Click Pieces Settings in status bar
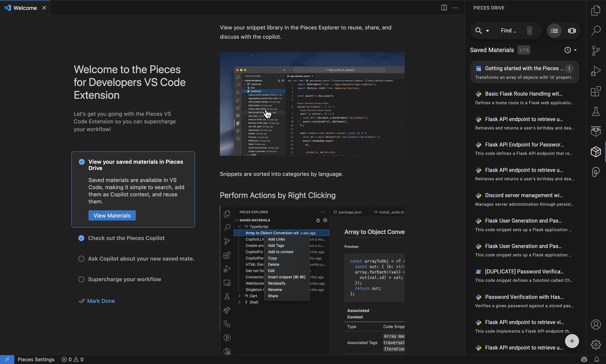606x364 pixels. coord(36,359)
